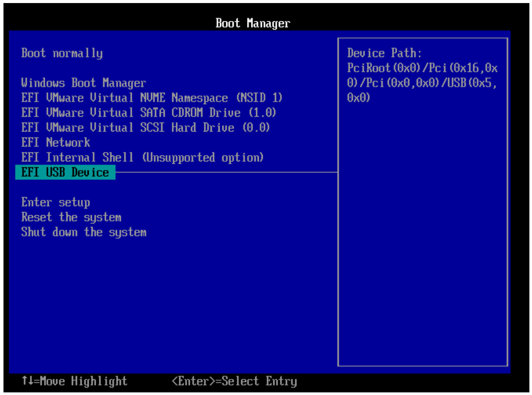Open the Enter setup option
This screenshot has width=532, height=395.
pyautogui.click(x=56, y=203)
